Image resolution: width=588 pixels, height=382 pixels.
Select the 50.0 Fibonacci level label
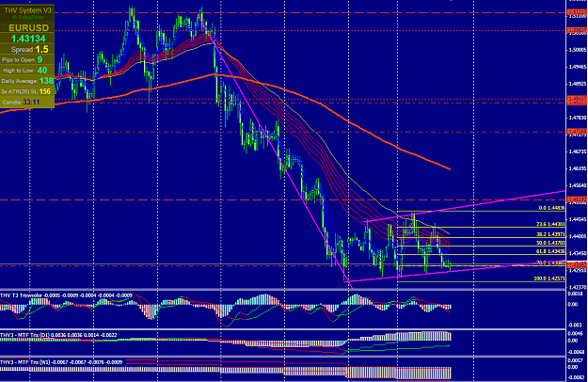pyautogui.click(x=550, y=243)
